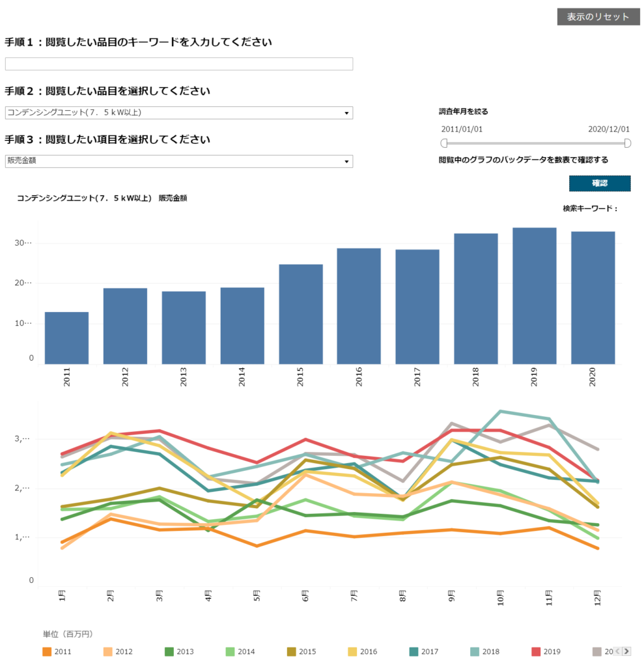Image resolution: width=644 pixels, height=667 pixels.
Task: Click the 2011 orange legend swatch
Action: coord(47,651)
